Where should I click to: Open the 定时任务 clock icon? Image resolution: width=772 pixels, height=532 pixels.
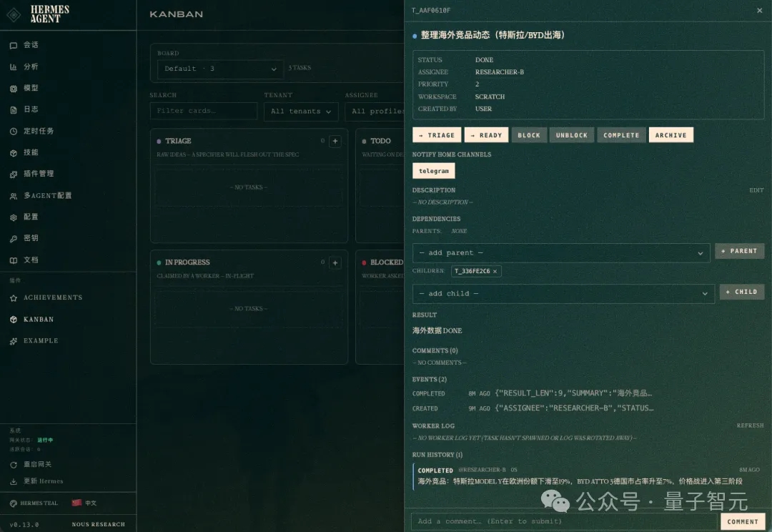click(14, 132)
